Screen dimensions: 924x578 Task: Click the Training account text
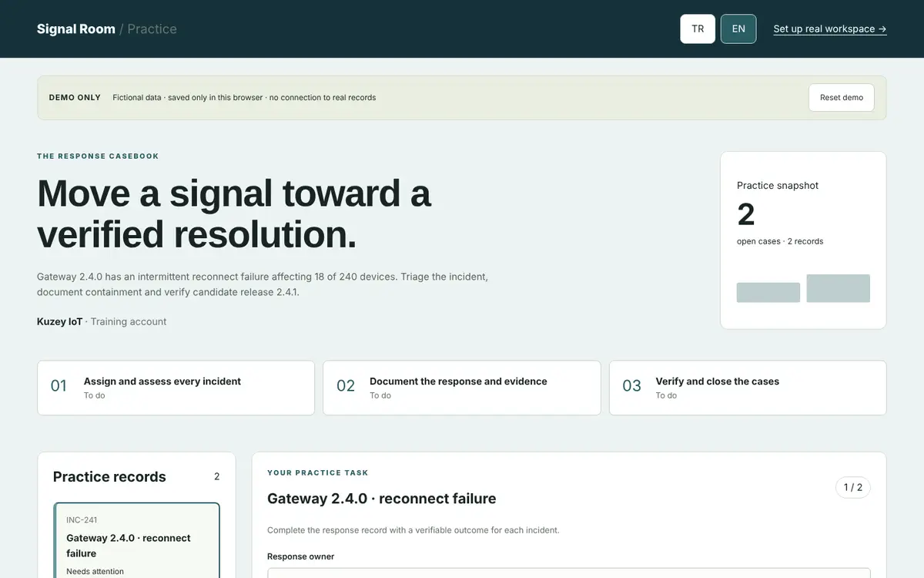(129, 321)
